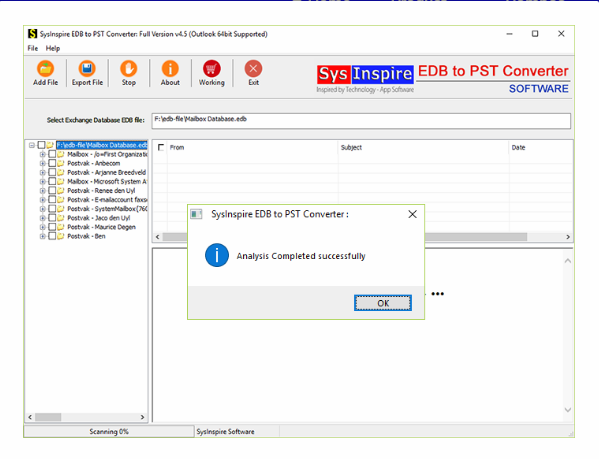Expand the Postvak - Anbecom node
Viewport: 599px width, 459px height.
(x=42, y=163)
